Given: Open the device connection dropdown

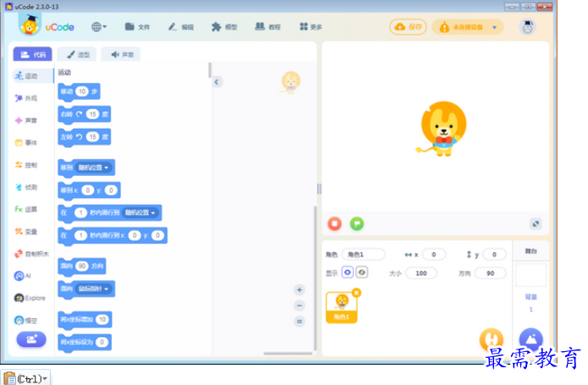Looking at the screenshot, I should [x=467, y=27].
